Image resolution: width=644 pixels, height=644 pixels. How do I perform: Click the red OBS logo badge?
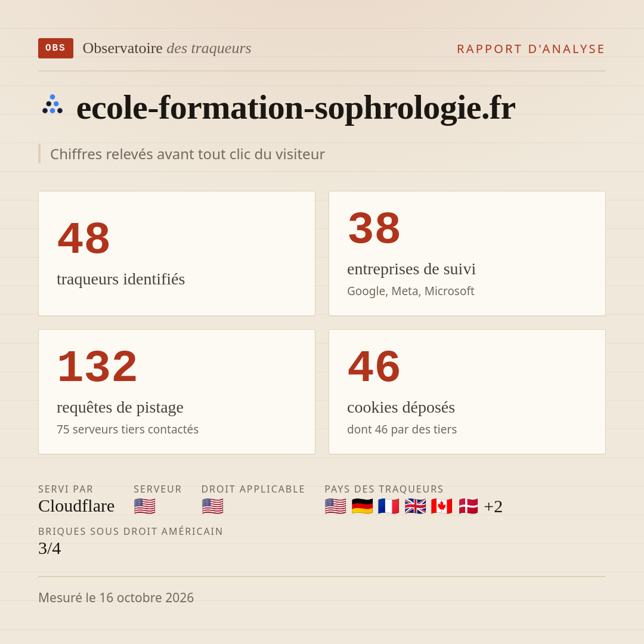(x=56, y=48)
